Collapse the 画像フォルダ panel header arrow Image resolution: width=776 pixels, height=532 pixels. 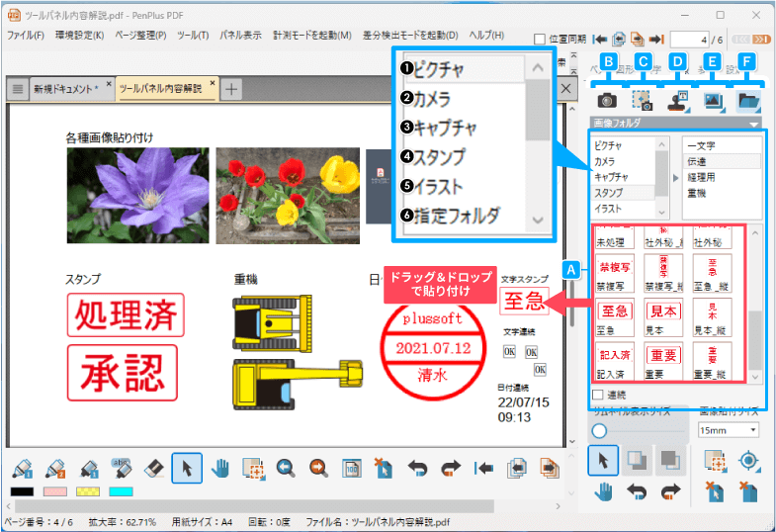coord(755,124)
